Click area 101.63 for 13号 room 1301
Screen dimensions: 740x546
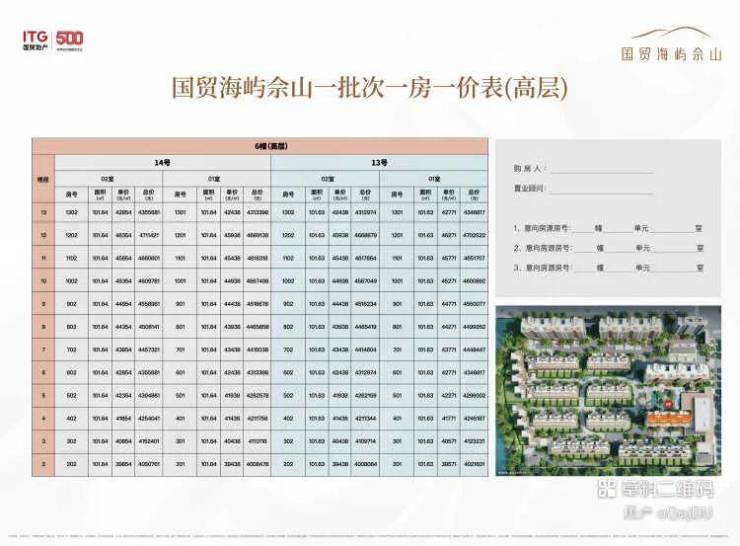(x=426, y=213)
